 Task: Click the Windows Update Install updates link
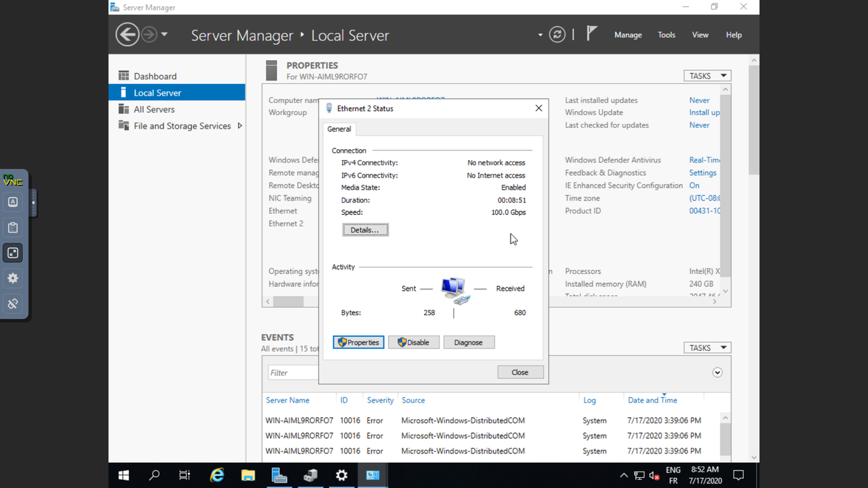[x=705, y=113]
